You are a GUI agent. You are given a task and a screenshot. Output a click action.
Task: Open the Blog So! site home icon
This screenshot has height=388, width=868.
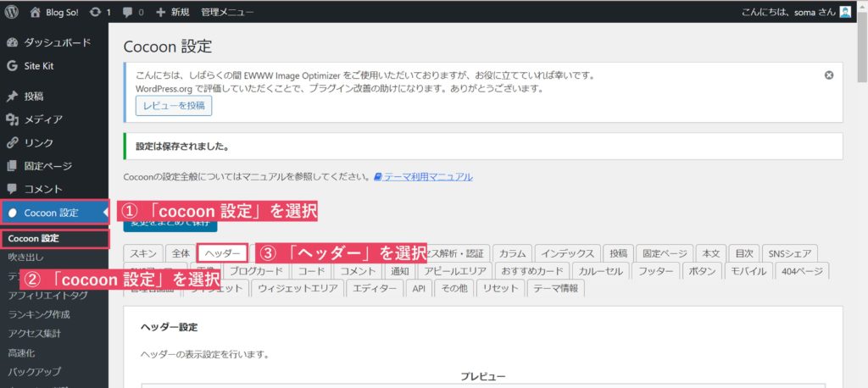point(35,12)
